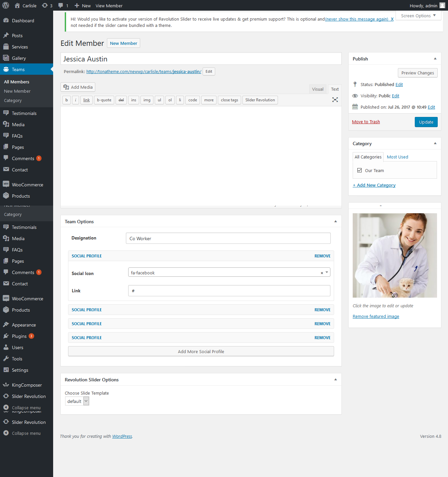Click Add Media button above the editor

pos(78,87)
